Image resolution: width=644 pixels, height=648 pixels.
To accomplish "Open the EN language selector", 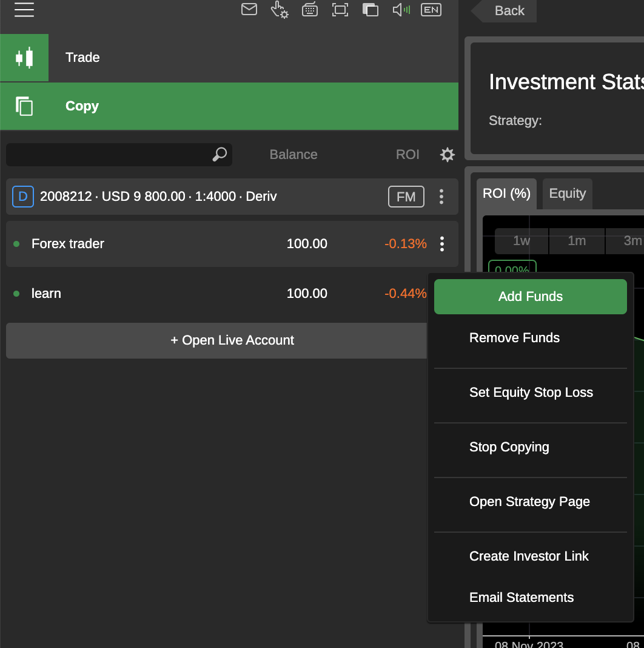I will tap(431, 10).
